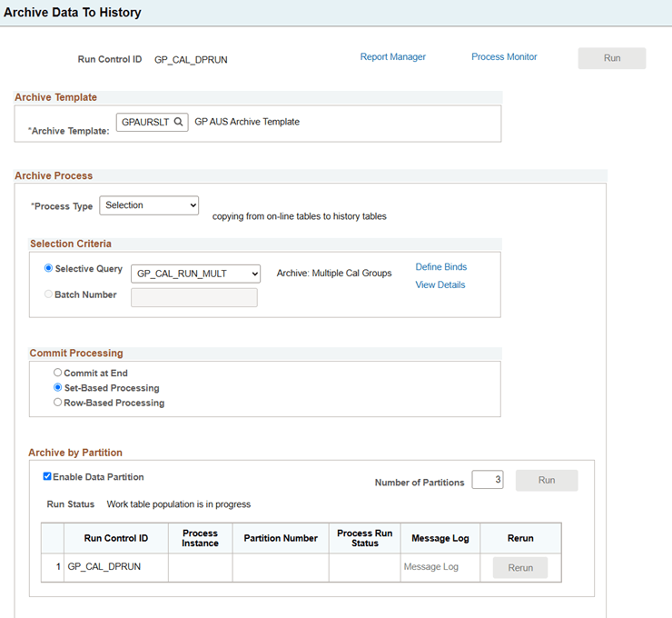This screenshot has width=672, height=618.
Task: Click the 'copying from on-line tables to history tables' text
Action: coord(299,216)
